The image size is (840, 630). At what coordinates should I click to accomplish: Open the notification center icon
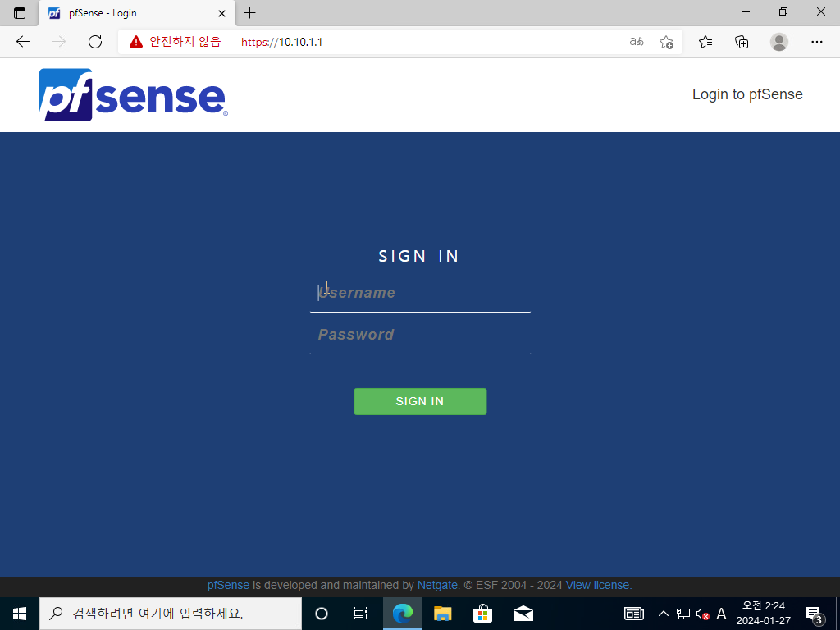pyautogui.click(x=814, y=614)
